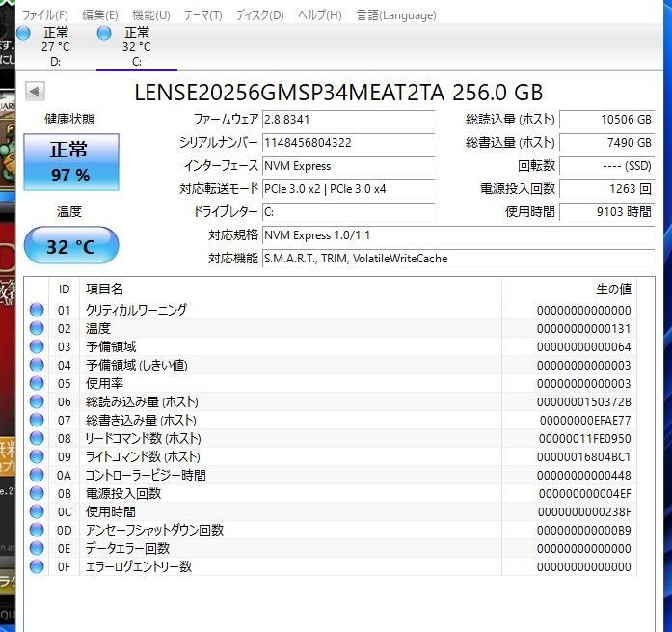Click the 32 °C temperature button
The image size is (672, 632).
click(71, 246)
